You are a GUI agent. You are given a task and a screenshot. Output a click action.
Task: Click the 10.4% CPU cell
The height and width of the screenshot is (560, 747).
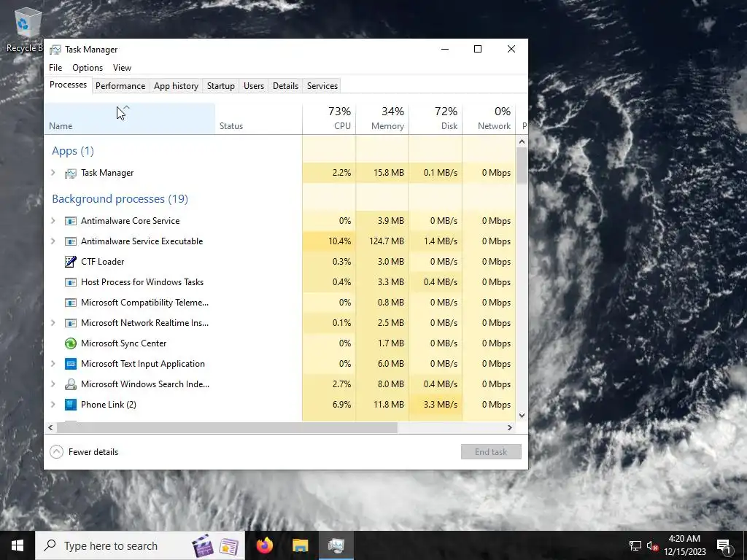[329, 241]
